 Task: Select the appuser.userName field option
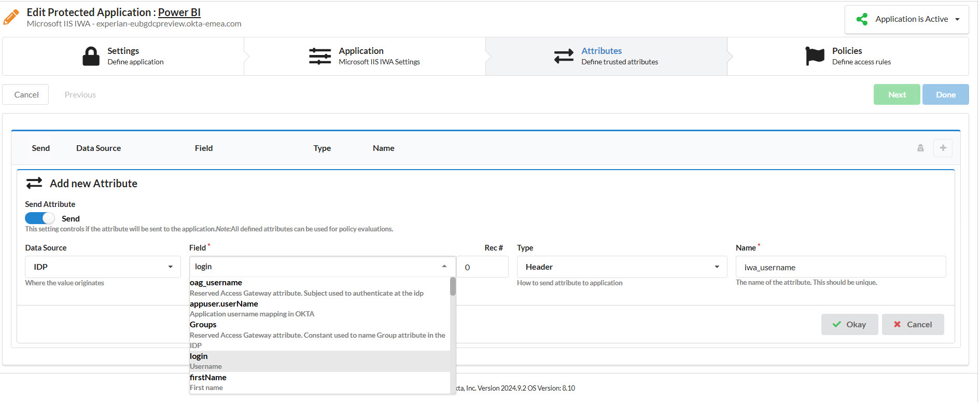pos(224,304)
